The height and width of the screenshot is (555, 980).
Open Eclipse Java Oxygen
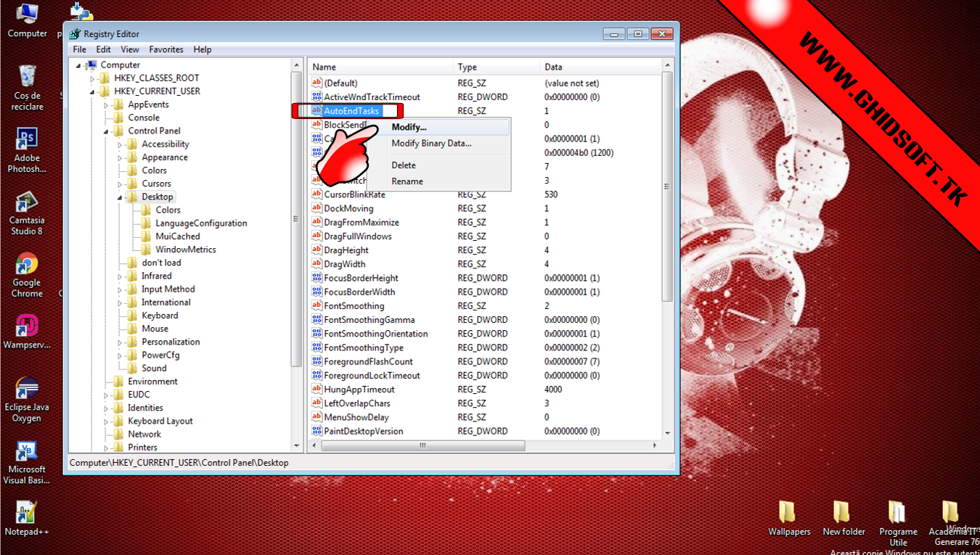click(x=27, y=388)
